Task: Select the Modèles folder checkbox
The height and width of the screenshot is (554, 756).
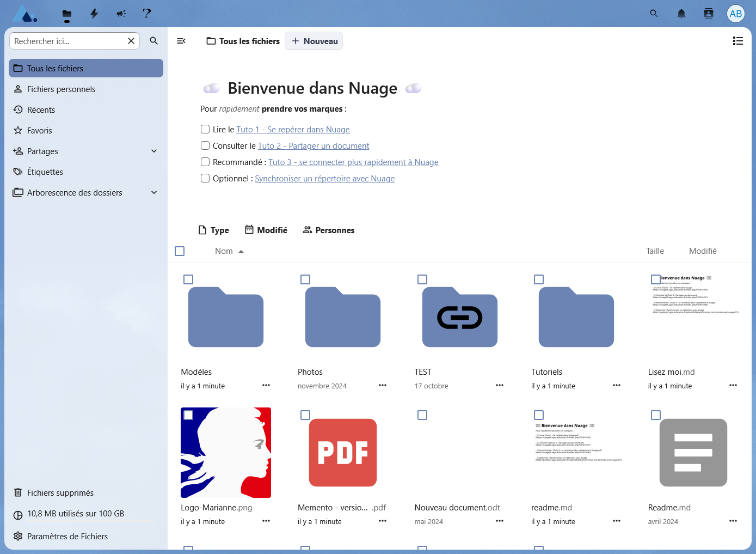Action: (188, 279)
